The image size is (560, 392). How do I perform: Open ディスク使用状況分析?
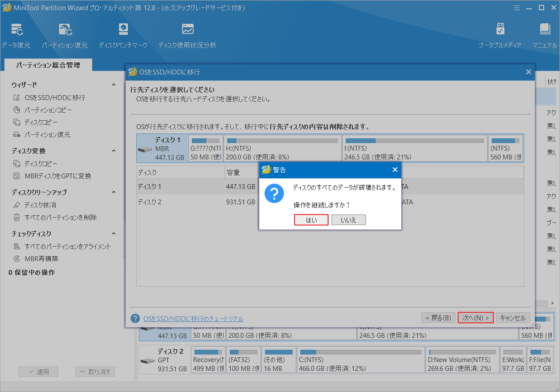187,36
